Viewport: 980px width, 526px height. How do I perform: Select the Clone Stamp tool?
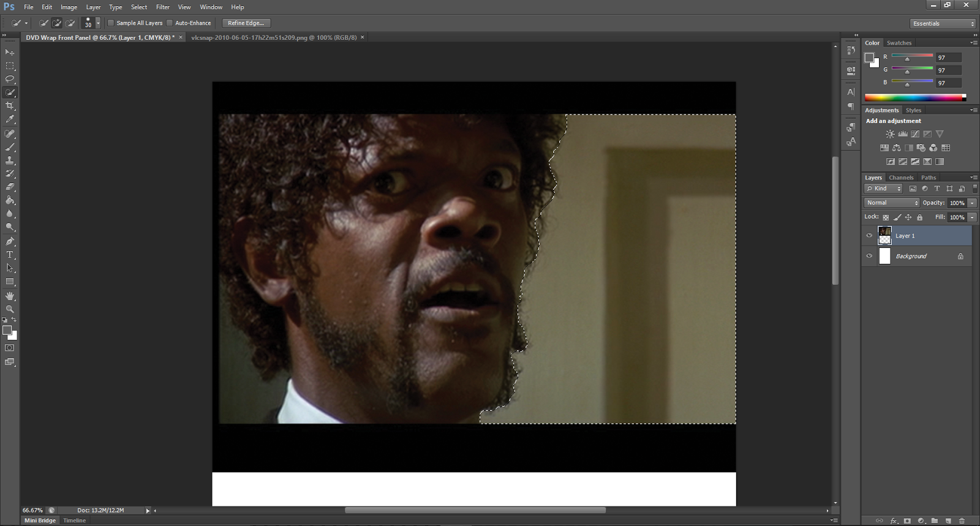(10, 160)
